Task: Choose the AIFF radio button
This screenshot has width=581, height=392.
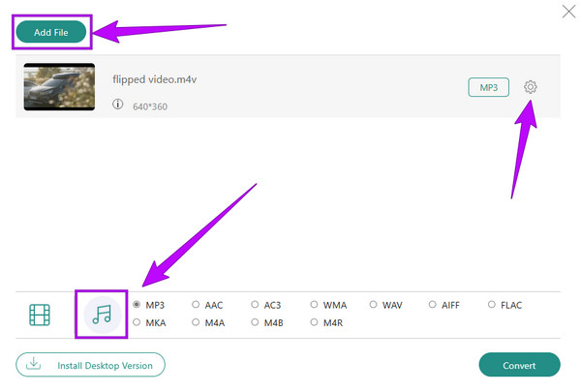Action: 433,305
